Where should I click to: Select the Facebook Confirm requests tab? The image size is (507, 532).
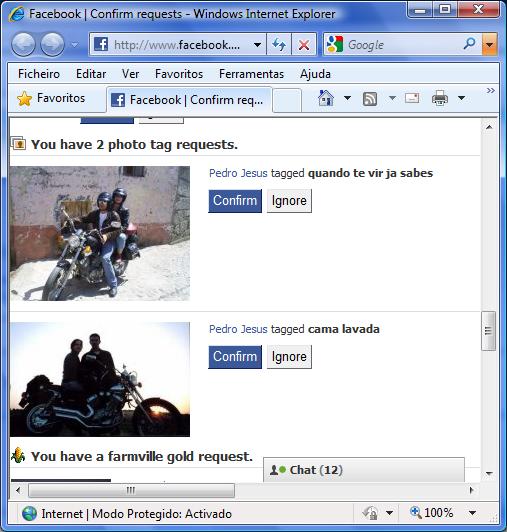click(189, 100)
